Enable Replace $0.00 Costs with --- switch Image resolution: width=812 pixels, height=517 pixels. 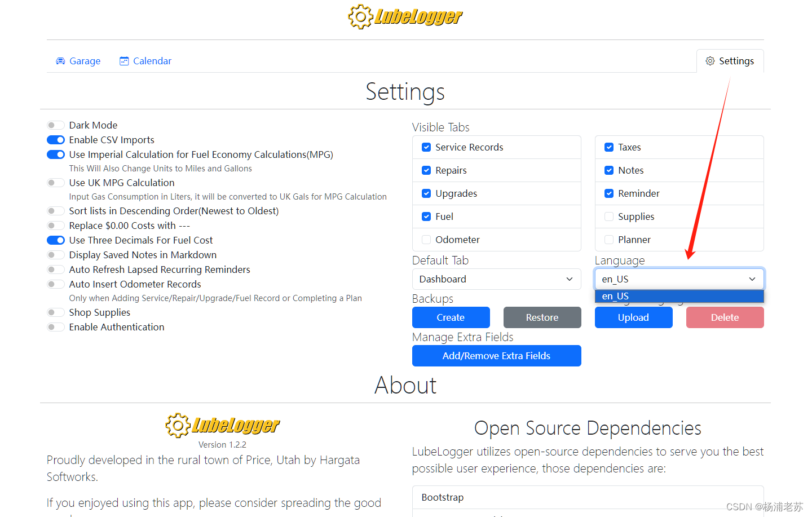[56, 226]
